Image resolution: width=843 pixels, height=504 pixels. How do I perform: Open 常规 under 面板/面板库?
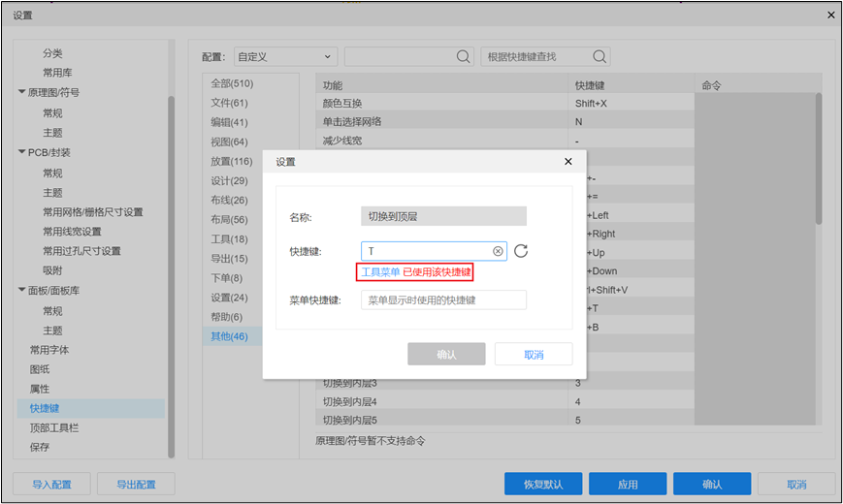52,310
